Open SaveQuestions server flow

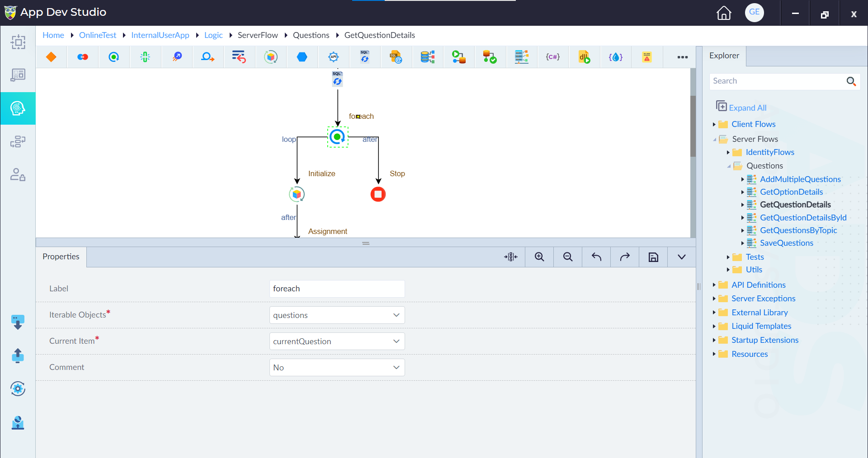click(x=786, y=243)
